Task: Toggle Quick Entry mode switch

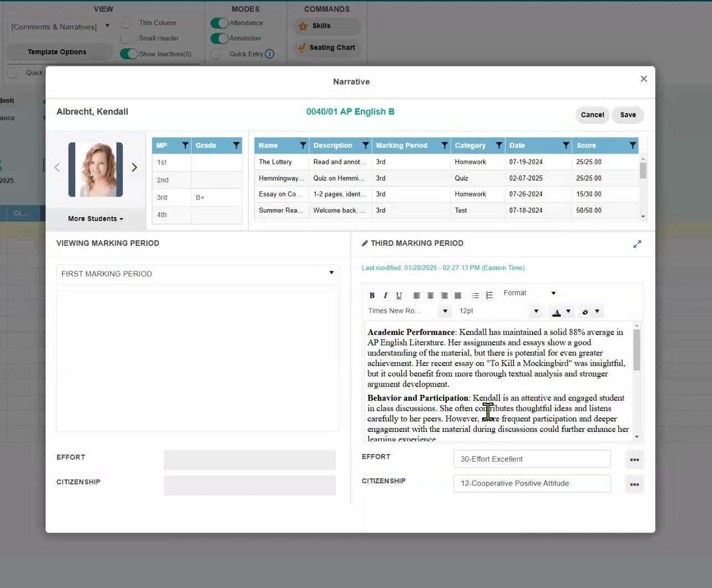Action: (x=218, y=54)
